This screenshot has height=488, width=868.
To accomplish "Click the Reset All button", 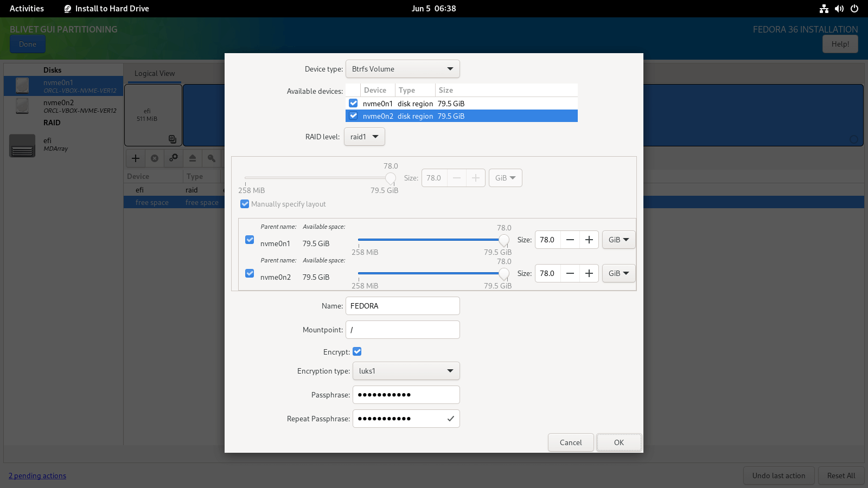I will [841, 476].
